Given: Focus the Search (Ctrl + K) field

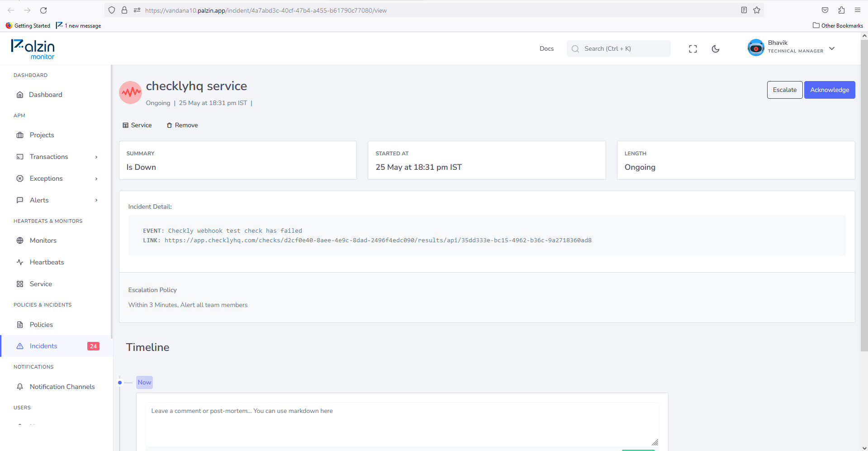Looking at the screenshot, I should 618,48.
